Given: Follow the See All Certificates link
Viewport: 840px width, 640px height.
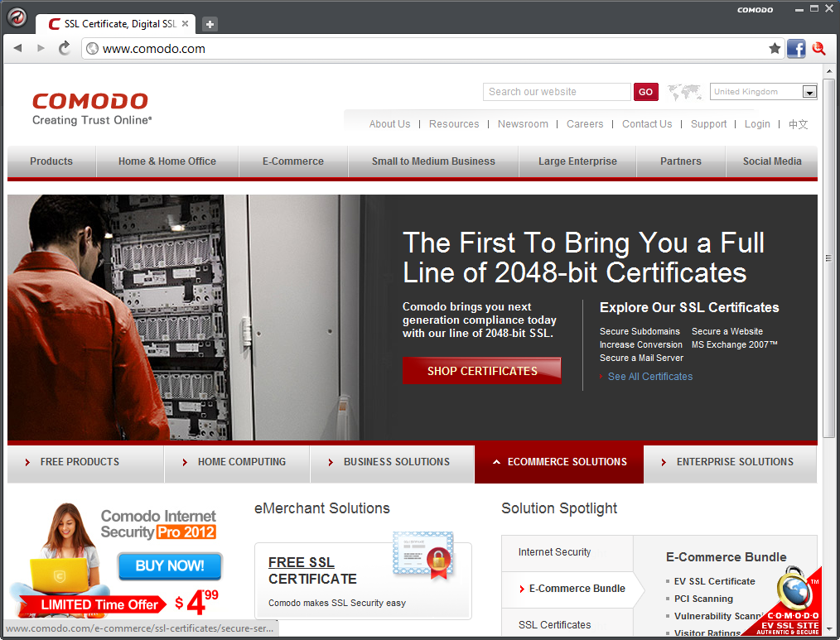Looking at the screenshot, I should point(649,377).
